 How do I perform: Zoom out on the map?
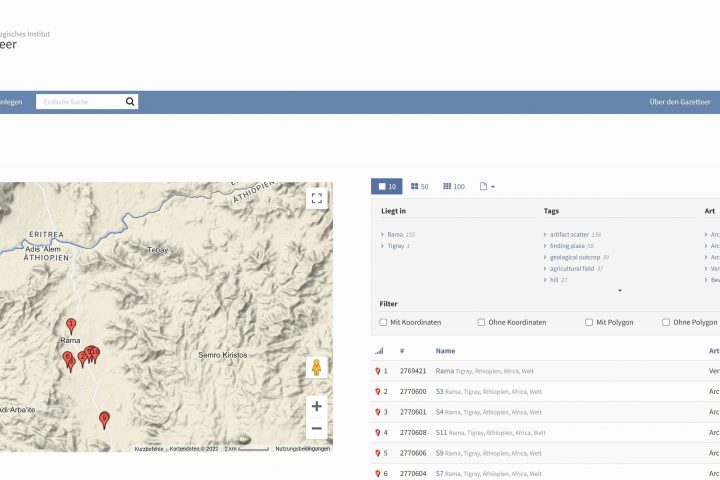(316, 429)
